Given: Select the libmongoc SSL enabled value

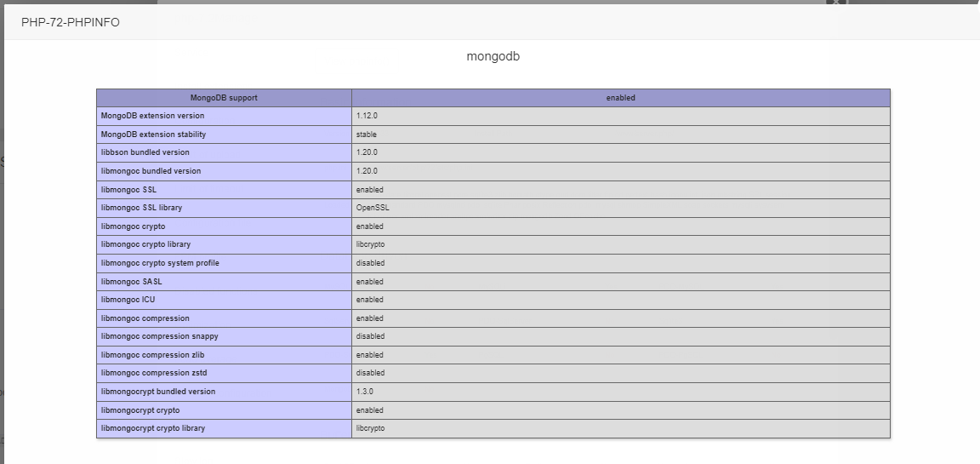Looking at the screenshot, I should [x=621, y=190].
